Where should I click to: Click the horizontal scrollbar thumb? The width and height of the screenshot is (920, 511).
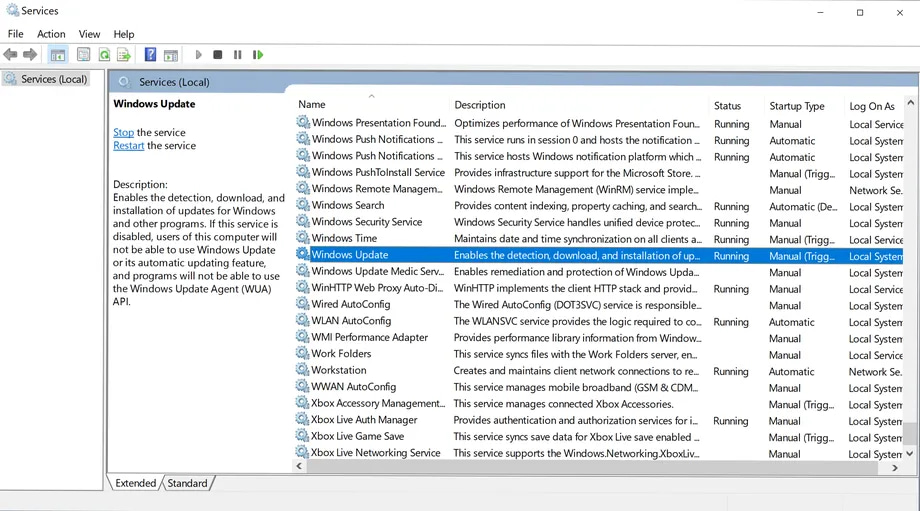(591, 467)
